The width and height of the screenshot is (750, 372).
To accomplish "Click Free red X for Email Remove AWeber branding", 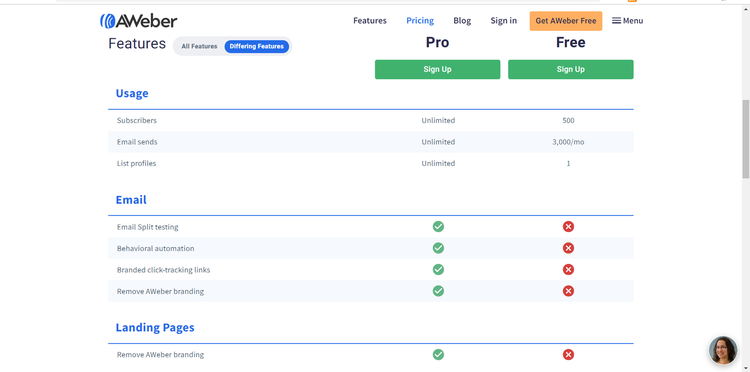I will 568,291.
